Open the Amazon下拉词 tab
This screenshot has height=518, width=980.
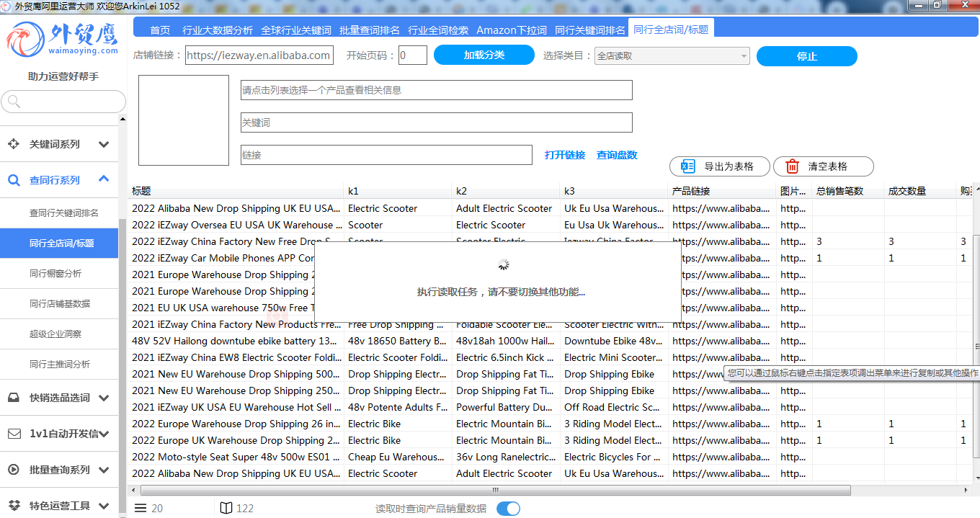(512, 30)
